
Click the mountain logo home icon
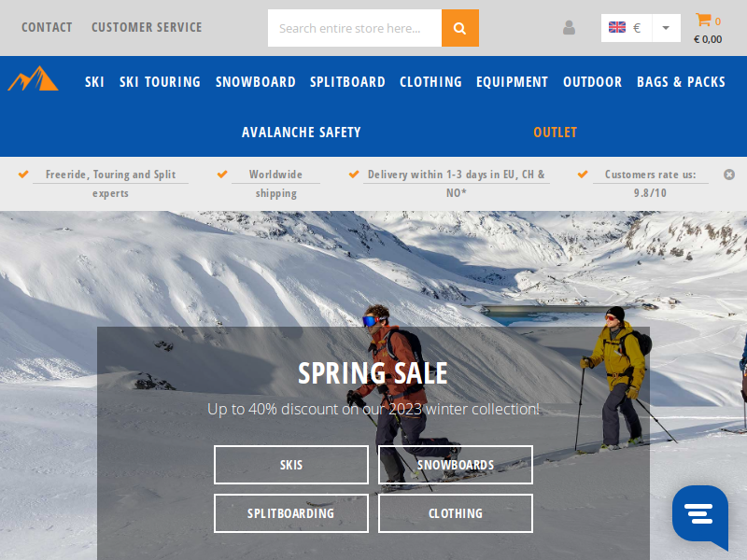(33, 78)
